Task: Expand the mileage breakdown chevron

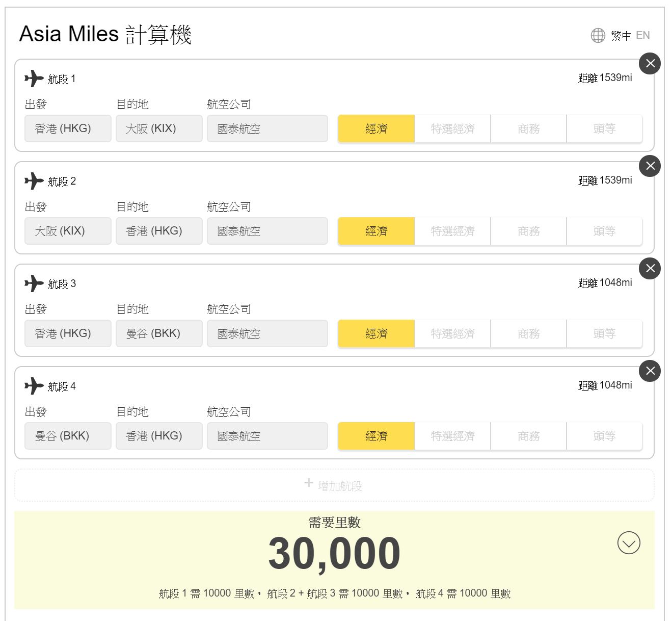Action: (628, 543)
